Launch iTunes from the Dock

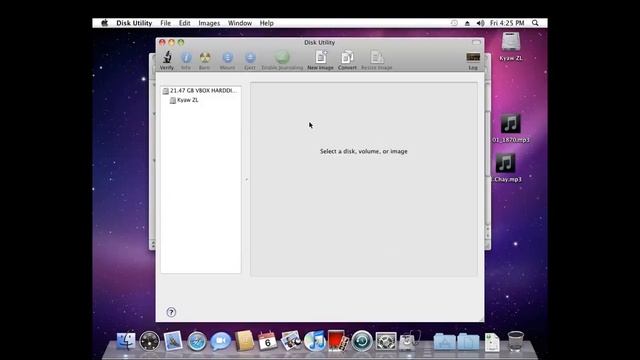pyautogui.click(x=315, y=341)
